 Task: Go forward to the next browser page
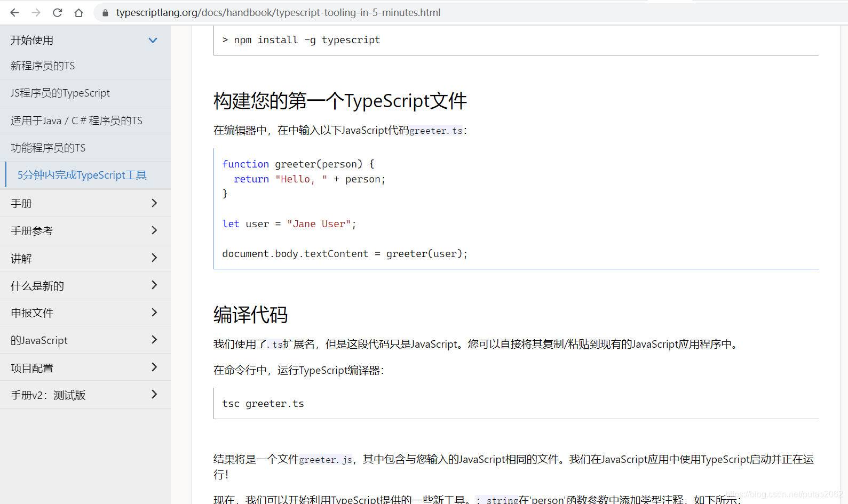(x=36, y=12)
